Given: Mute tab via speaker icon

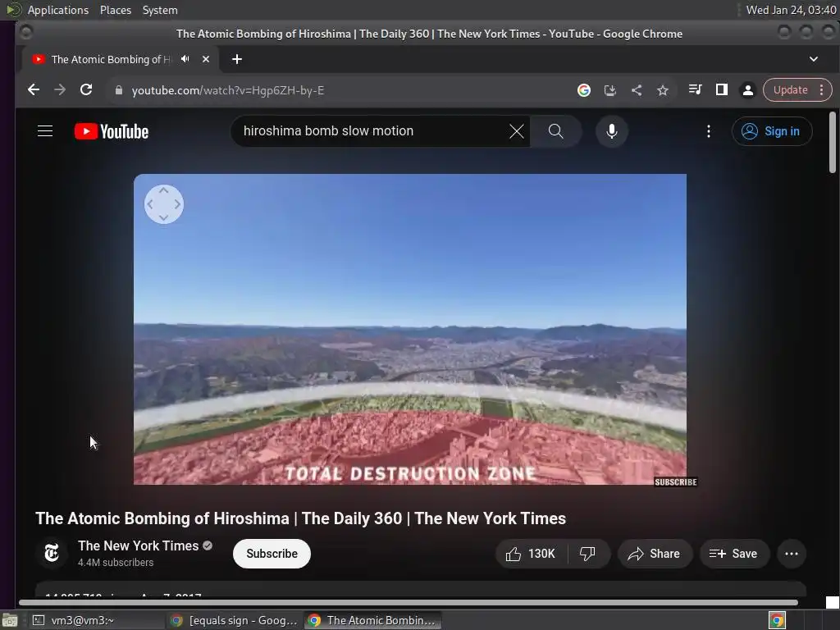Looking at the screenshot, I should (185, 59).
